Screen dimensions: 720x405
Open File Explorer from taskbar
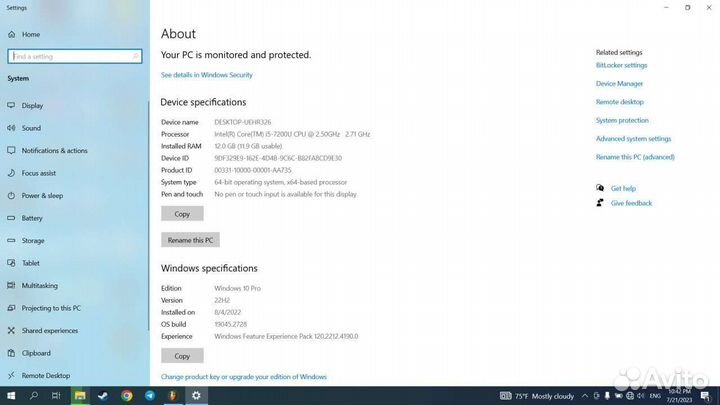click(80, 396)
